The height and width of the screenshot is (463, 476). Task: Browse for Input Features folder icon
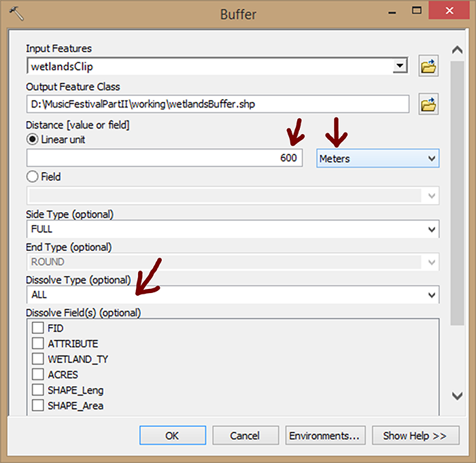428,66
